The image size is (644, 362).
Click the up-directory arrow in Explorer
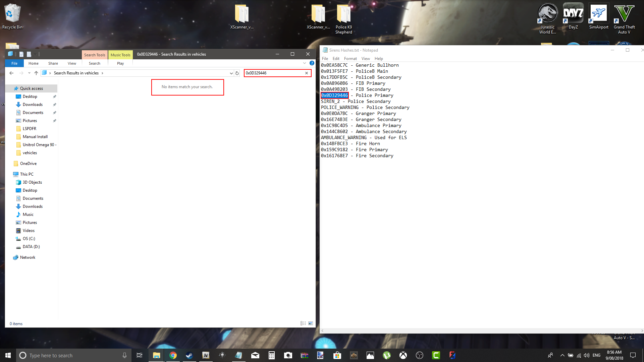36,73
